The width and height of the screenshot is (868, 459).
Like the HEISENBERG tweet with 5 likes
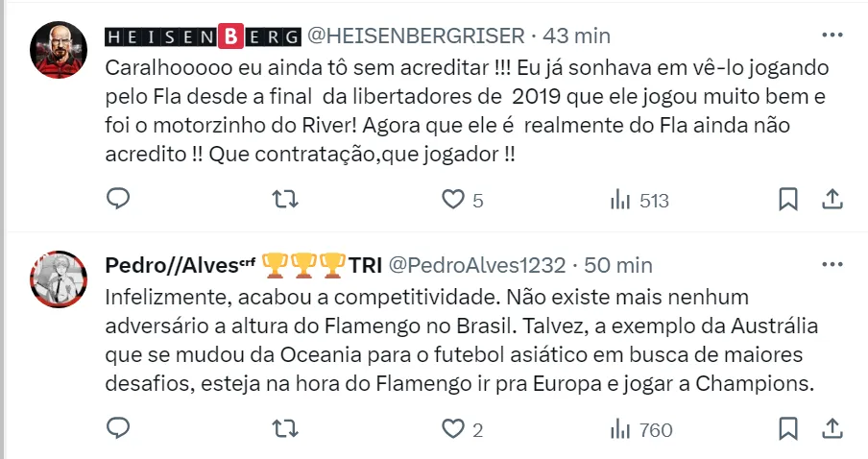pyautogui.click(x=462, y=200)
